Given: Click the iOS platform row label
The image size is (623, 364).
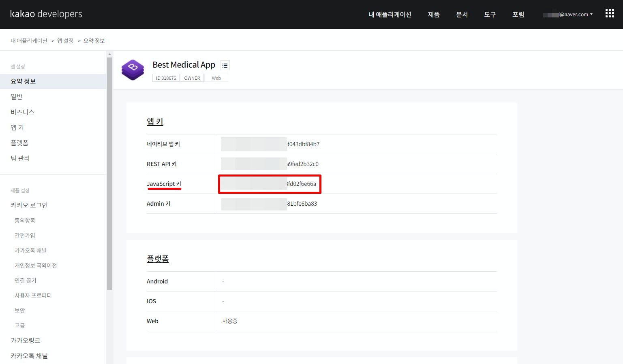Looking at the screenshot, I should 151,301.
